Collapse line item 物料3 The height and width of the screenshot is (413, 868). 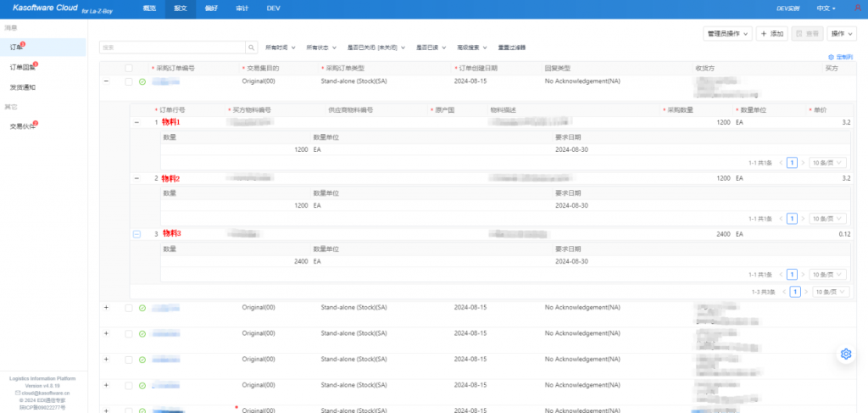tap(136, 234)
